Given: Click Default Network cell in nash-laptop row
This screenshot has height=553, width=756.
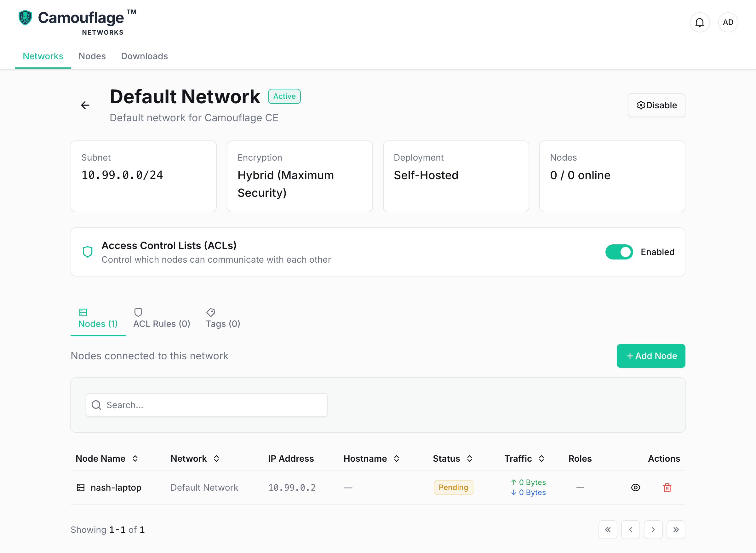Looking at the screenshot, I should pyautogui.click(x=204, y=488).
